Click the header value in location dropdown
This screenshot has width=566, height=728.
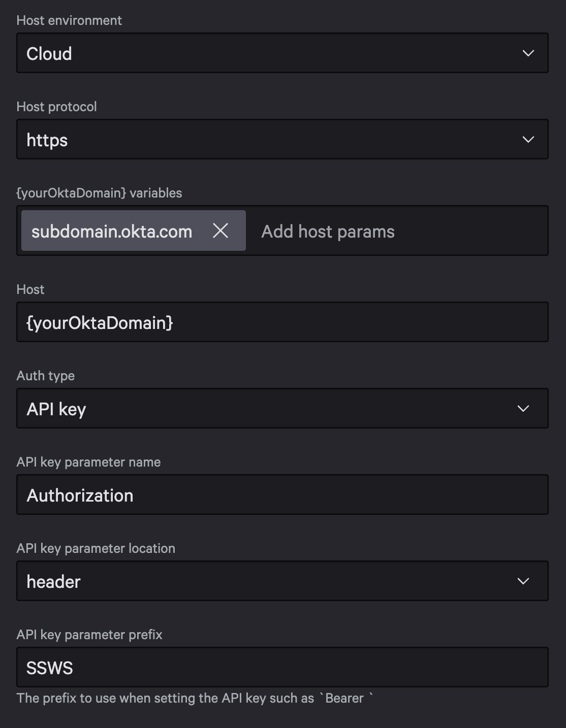[53, 581]
